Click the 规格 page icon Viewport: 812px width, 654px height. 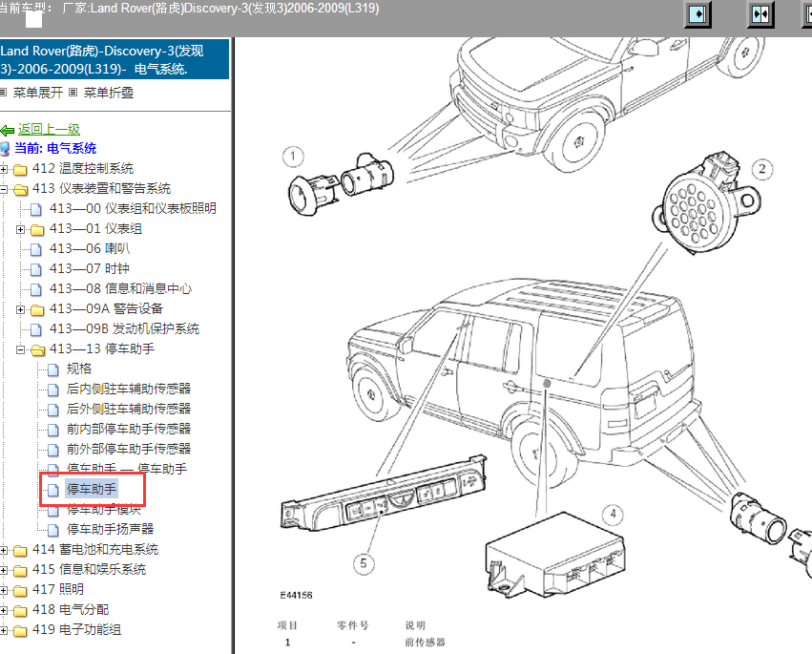coord(52,369)
